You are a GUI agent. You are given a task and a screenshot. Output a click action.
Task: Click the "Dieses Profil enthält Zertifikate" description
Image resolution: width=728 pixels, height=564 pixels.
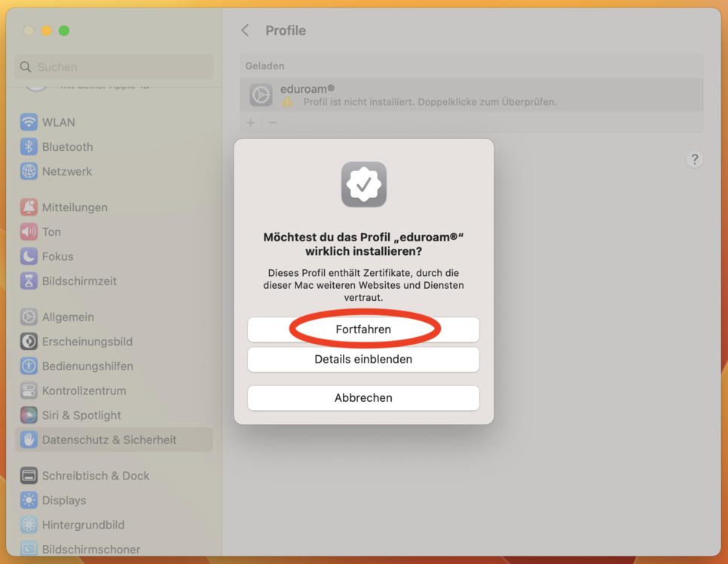tap(363, 285)
